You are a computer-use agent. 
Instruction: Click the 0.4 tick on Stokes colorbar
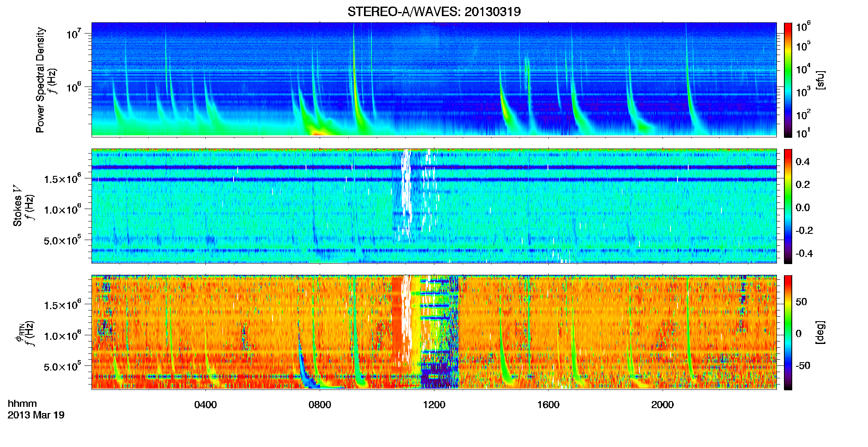click(x=803, y=162)
